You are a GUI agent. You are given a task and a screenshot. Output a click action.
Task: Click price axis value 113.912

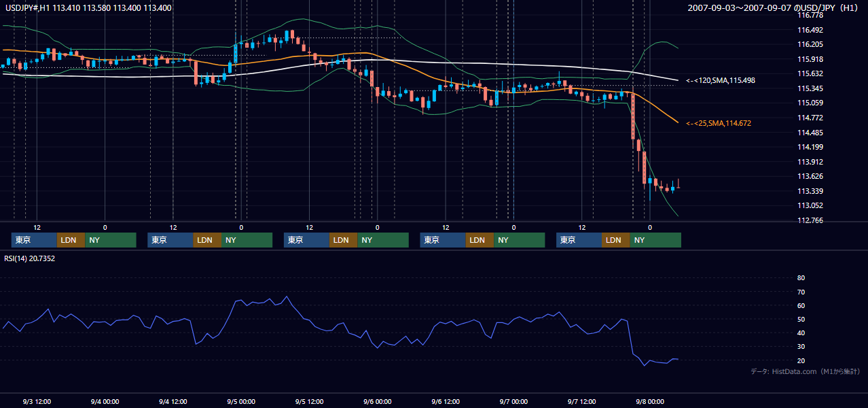810,162
